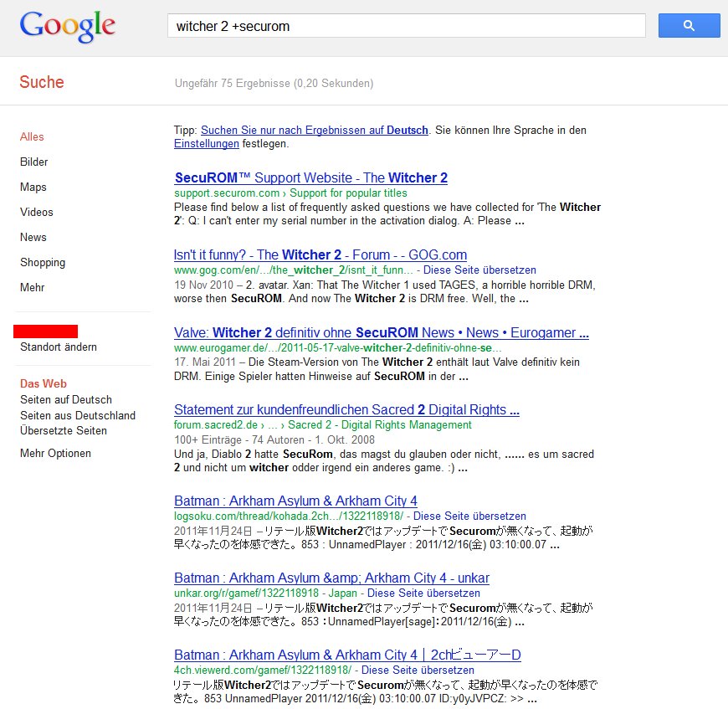Viewport: 728px width, 709px height.
Task: Filter by Seiten auf Deutsch
Action: point(66,400)
